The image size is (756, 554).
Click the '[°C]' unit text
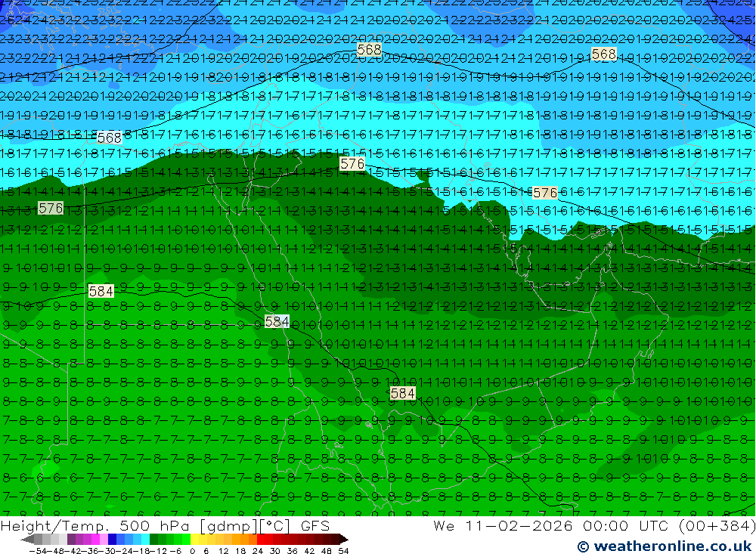coord(275,527)
